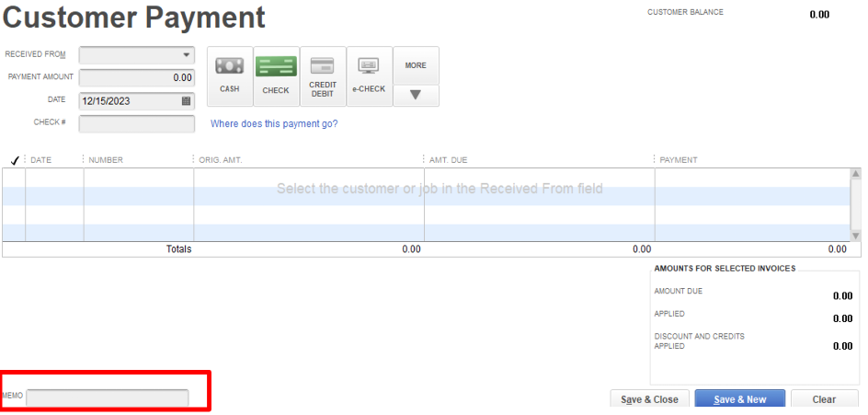Screen dimensions: 868x415
Task: Click into the Check # field
Action: coord(137,123)
